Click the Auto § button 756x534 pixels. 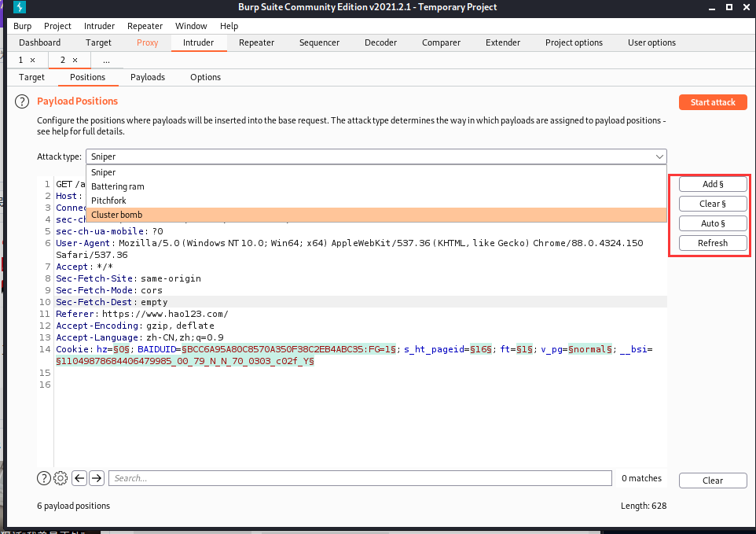713,223
